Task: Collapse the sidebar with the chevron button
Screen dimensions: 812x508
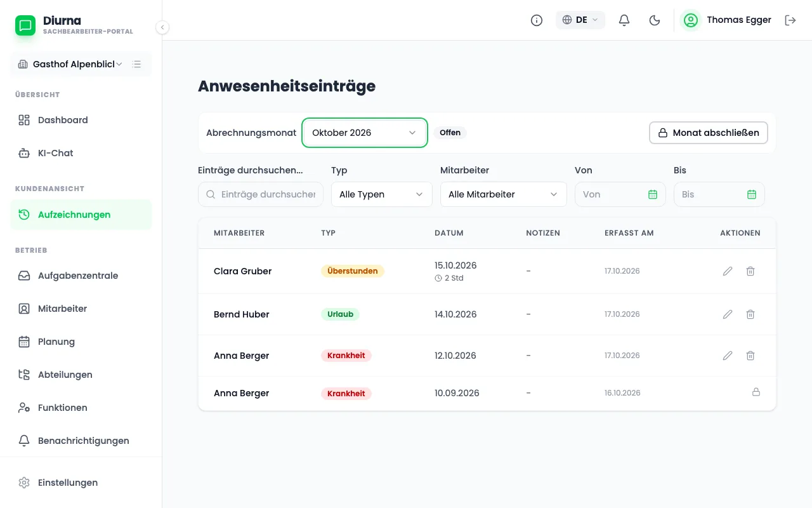Action: [x=162, y=27]
